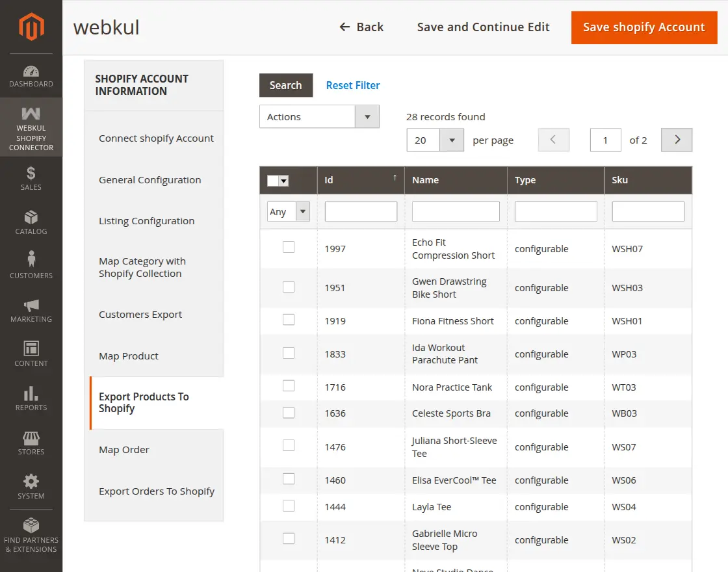This screenshot has width=728, height=572.
Task: Select Elisa EverCool Tee checkbox
Action: [x=289, y=478]
